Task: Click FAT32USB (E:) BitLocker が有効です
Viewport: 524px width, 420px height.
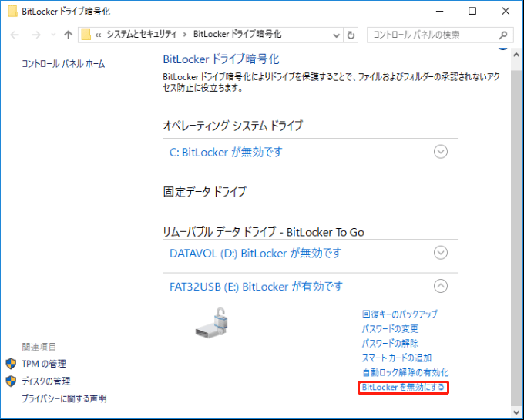Action: click(x=256, y=287)
